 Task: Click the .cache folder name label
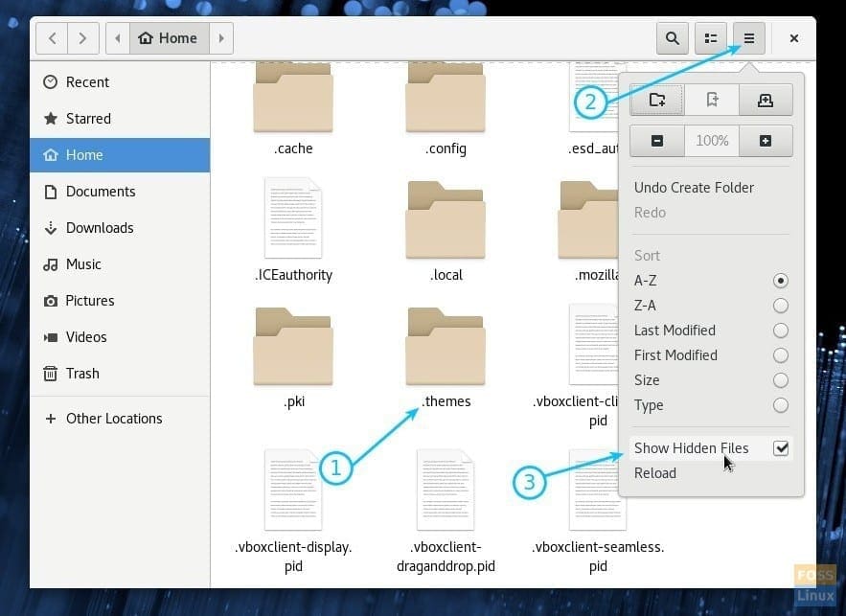293,148
